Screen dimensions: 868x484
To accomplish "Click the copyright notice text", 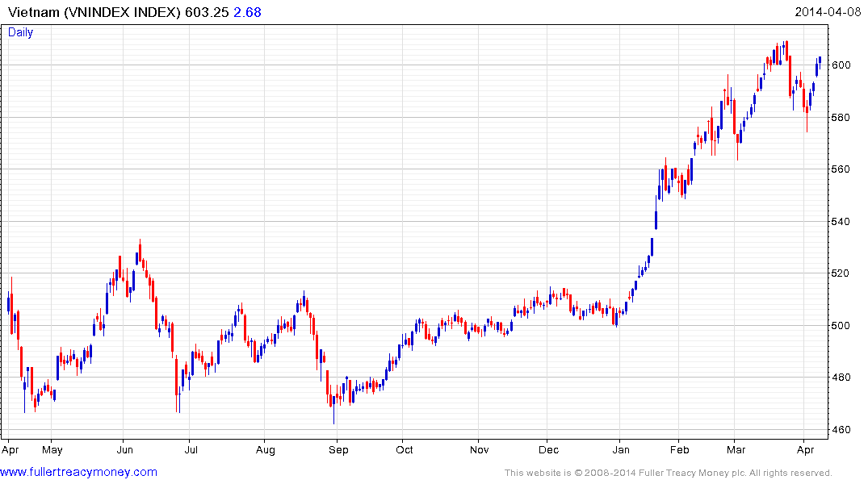I will click(669, 473).
